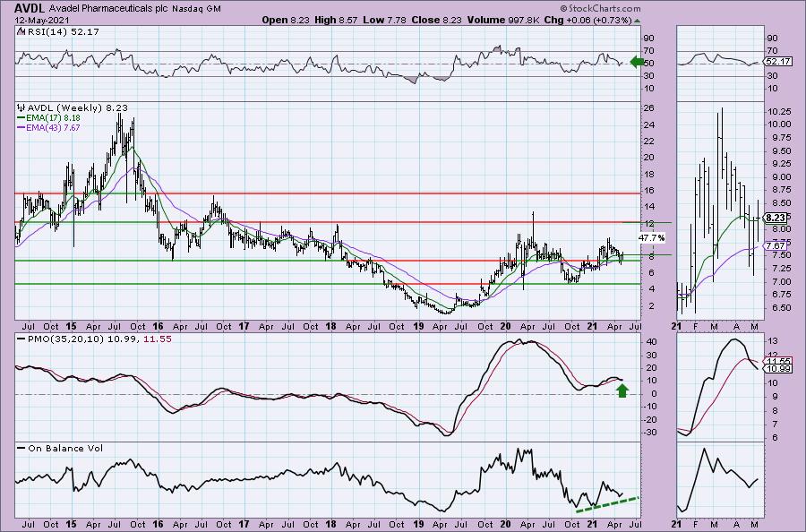
Task: Click the 26 price axis label
Action: [x=650, y=108]
